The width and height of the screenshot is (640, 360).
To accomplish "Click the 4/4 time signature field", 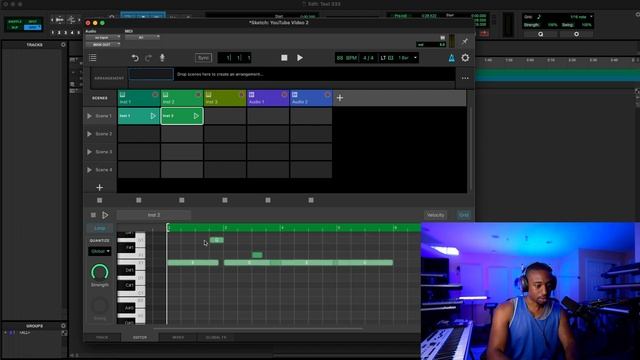I will (368, 58).
